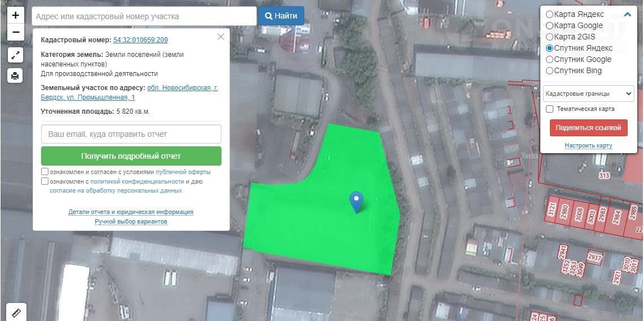644x321 pixels.
Task: Click Поделиться ссылкой button
Action: point(588,128)
